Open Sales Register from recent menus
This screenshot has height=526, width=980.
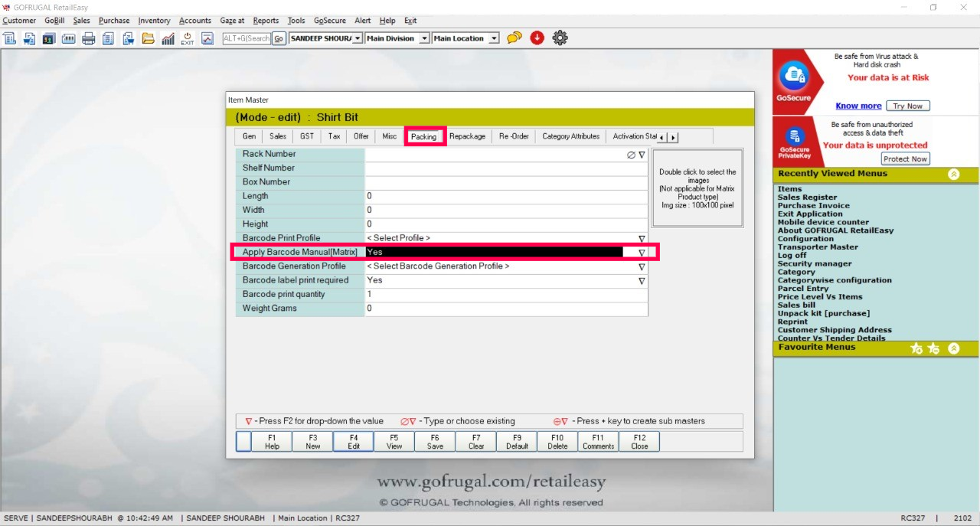808,198
